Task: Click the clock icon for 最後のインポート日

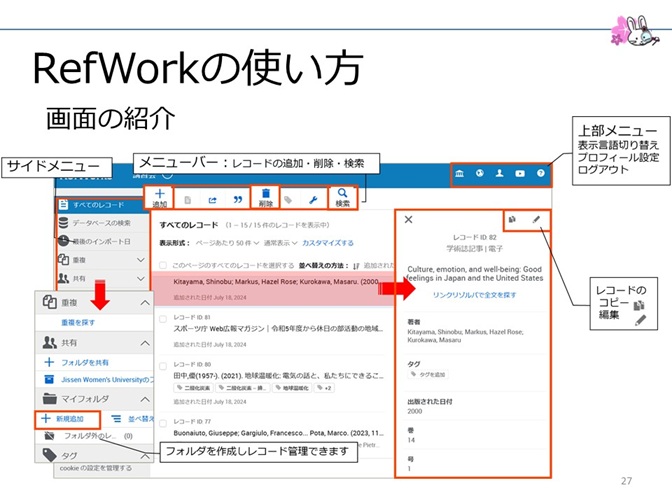Action: (63, 241)
